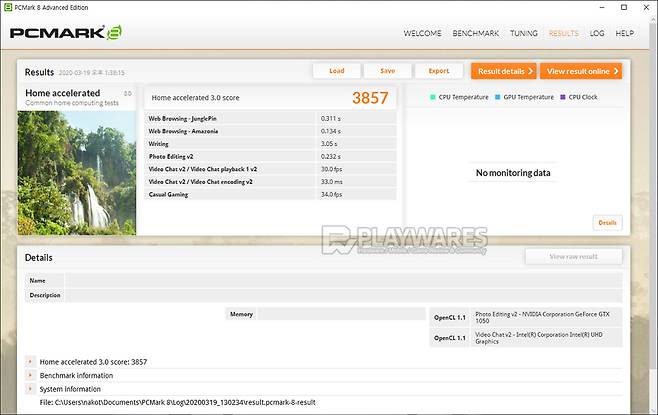Open the LOG tab

(597, 33)
